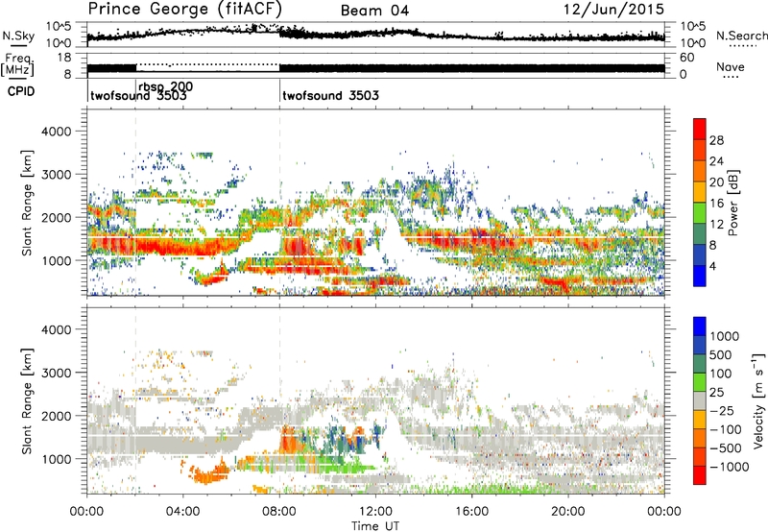Image resolution: width=768 pixels, height=532 pixels.
Task: Click the 'Power [dB]' colorbar title
Action: 732,203
